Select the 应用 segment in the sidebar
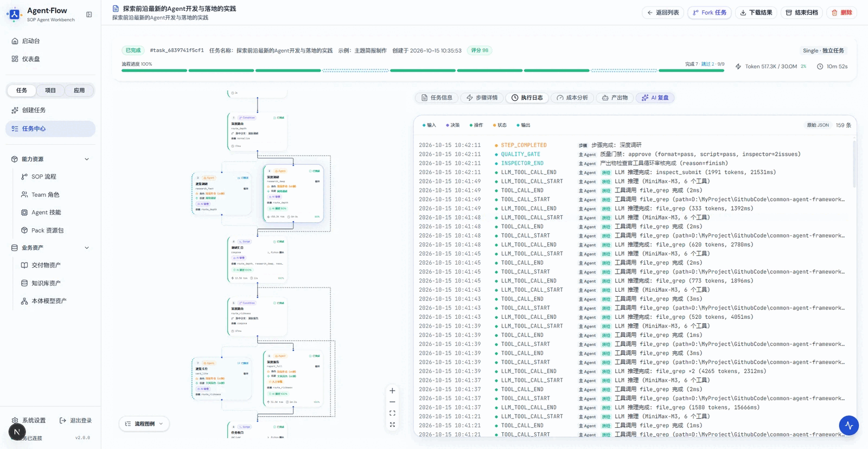 point(79,91)
